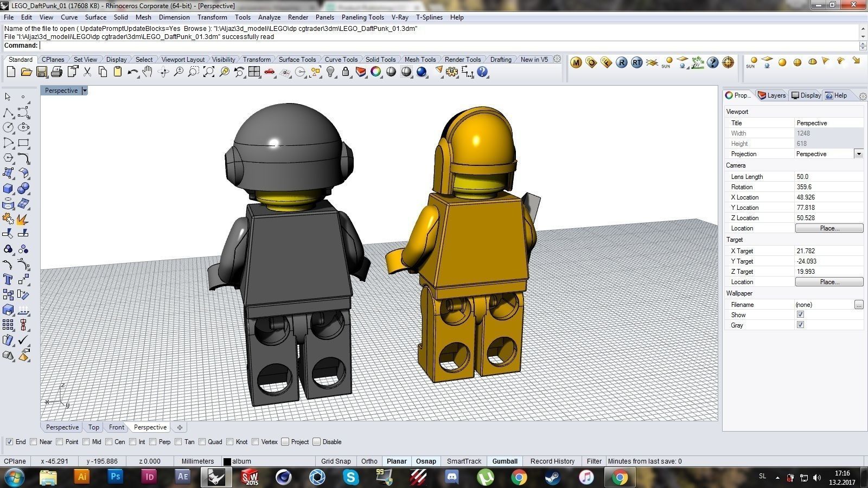Open the properties panel options gear
Image resolution: width=868 pixels, height=488 pixels.
(x=863, y=96)
